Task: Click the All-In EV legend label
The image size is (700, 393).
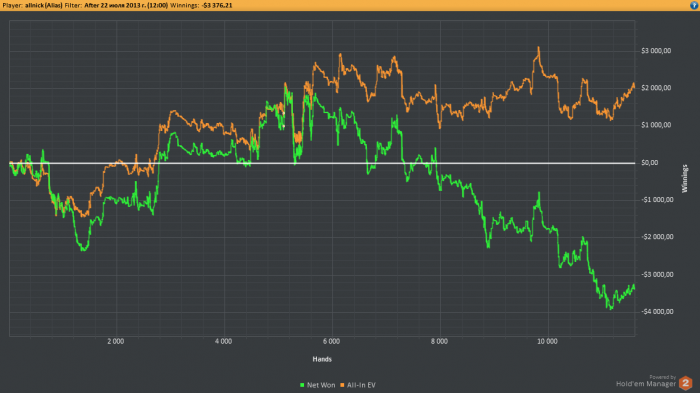Action: pyautogui.click(x=361, y=385)
